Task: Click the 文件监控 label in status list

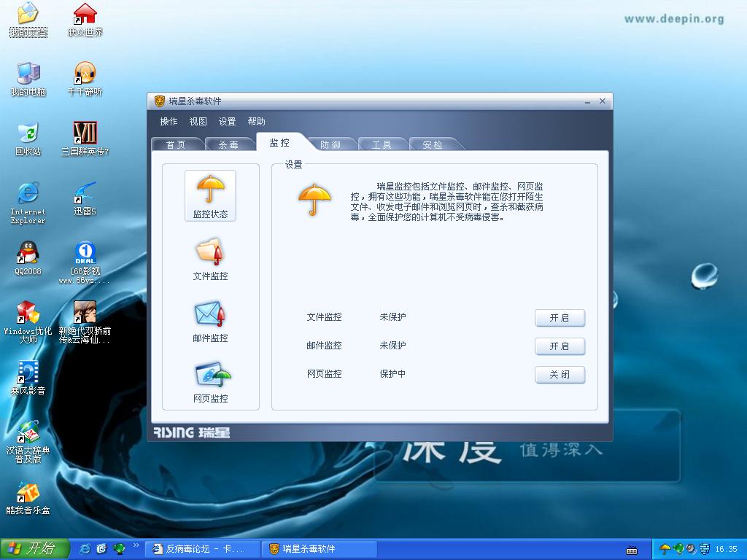Action: [x=324, y=316]
